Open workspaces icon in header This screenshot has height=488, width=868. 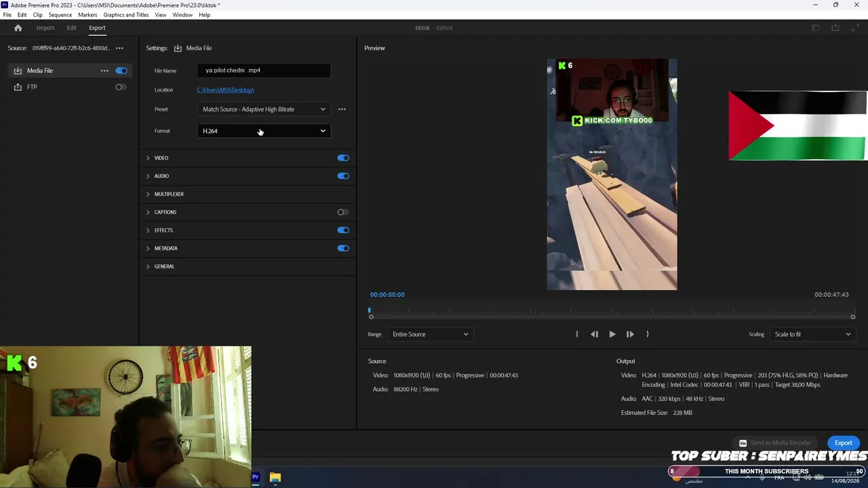click(x=816, y=28)
